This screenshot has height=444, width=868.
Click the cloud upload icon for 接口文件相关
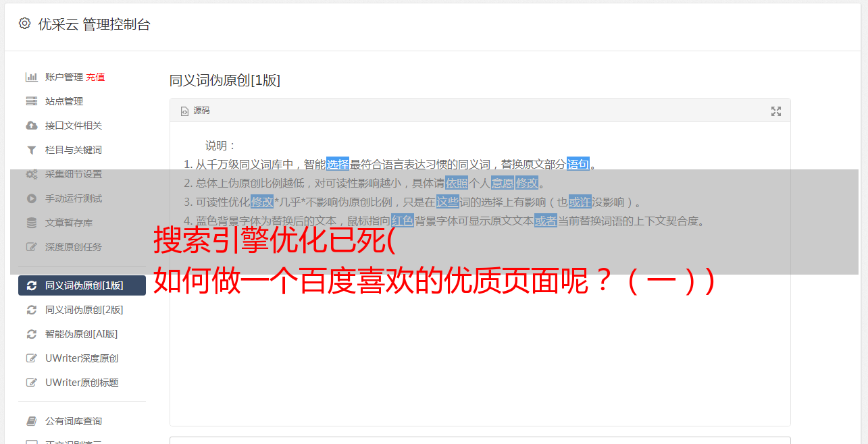click(x=31, y=126)
